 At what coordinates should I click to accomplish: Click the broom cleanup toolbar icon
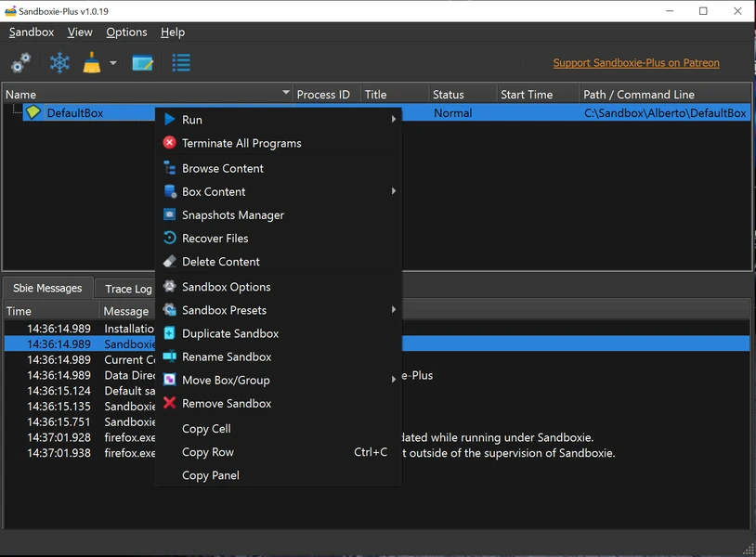pos(92,63)
